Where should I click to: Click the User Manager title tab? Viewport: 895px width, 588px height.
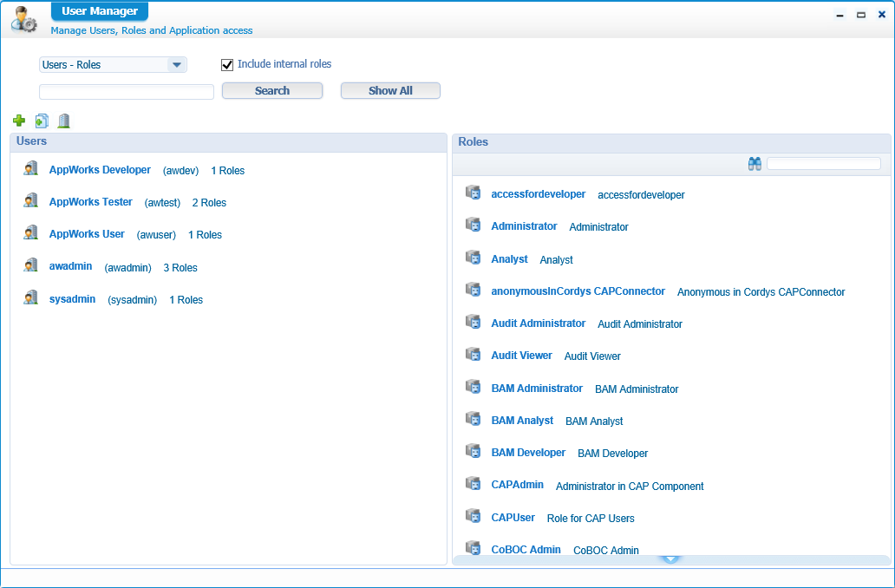(100, 11)
